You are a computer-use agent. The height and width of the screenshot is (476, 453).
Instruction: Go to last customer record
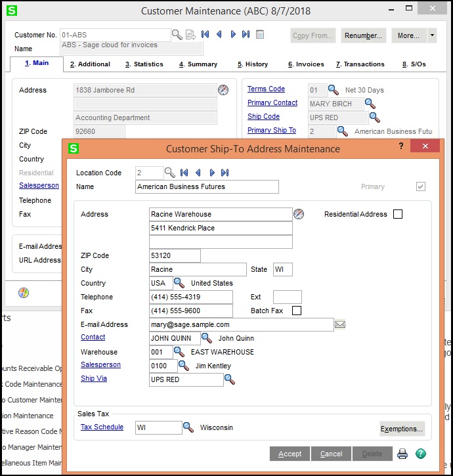[246, 34]
